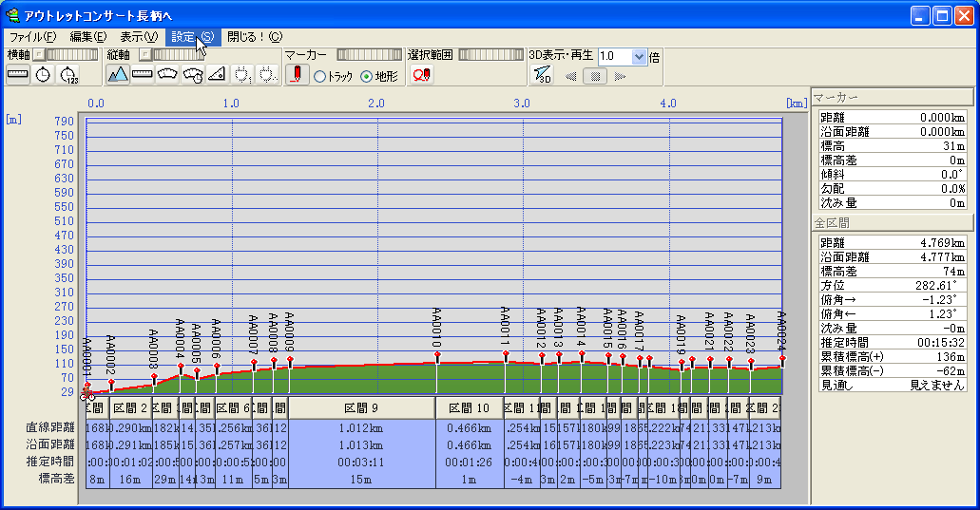This screenshot has width=980, height=510.
Task: Click the stop playback button
Action: click(x=595, y=76)
